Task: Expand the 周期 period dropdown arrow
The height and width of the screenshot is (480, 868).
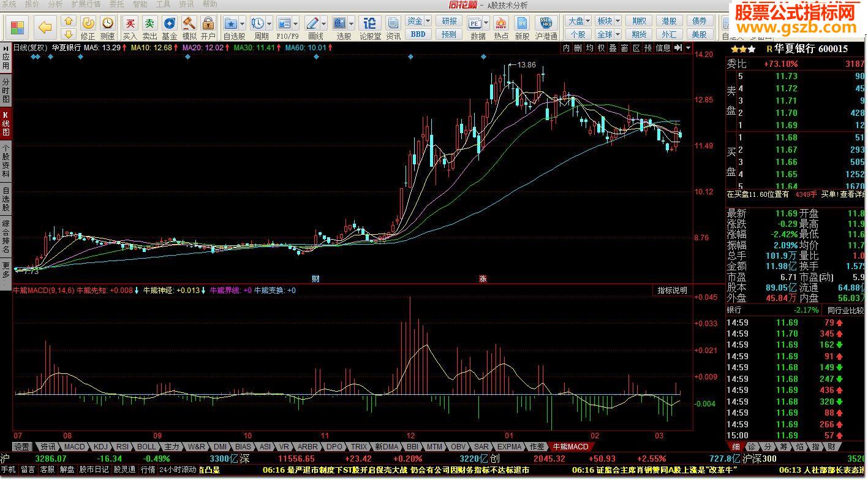Action: click(270, 24)
